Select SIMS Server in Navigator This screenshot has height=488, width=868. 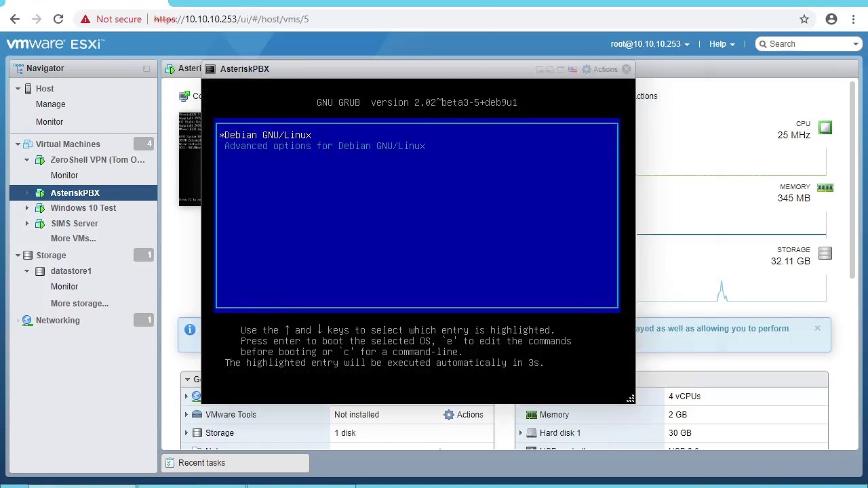75,224
